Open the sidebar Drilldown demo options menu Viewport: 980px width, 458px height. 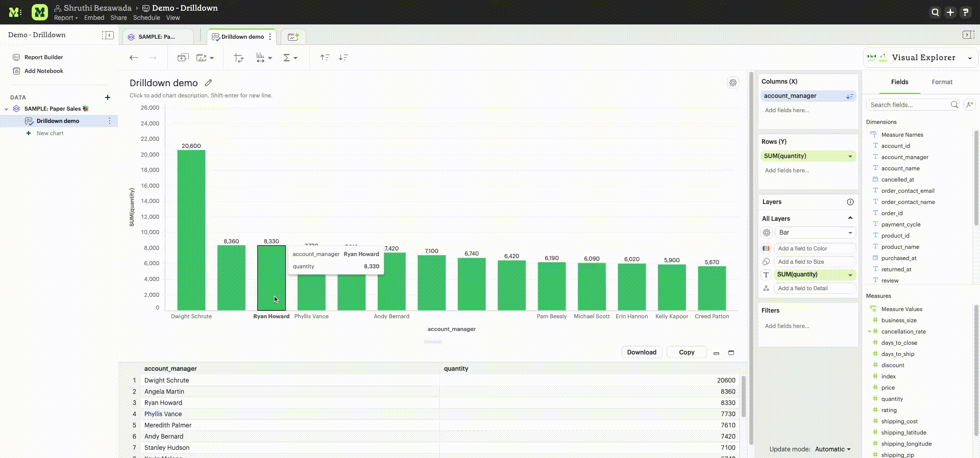110,121
